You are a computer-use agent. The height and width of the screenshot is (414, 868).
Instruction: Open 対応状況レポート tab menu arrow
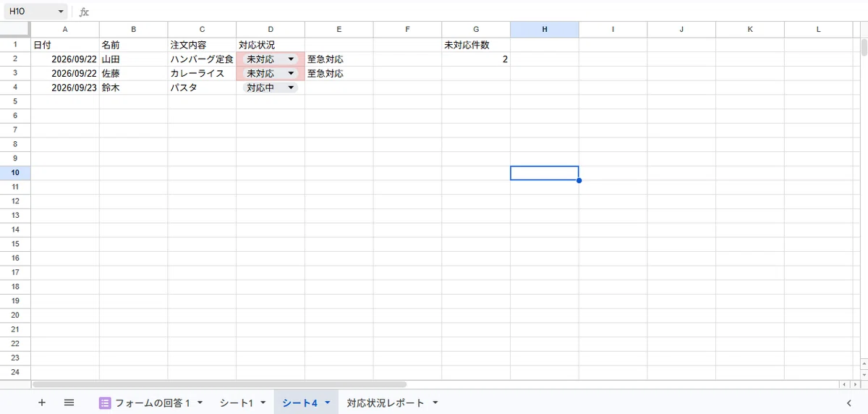(435, 402)
